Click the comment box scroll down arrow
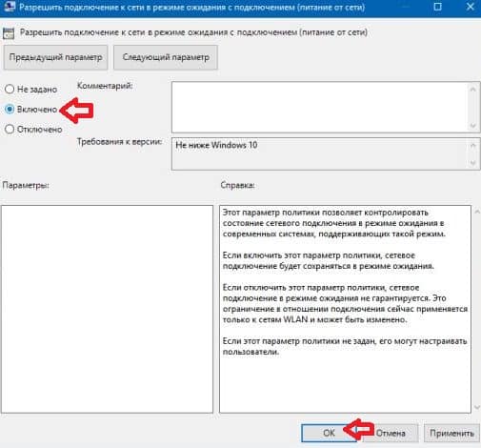The image size is (481, 448). (x=472, y=126)
